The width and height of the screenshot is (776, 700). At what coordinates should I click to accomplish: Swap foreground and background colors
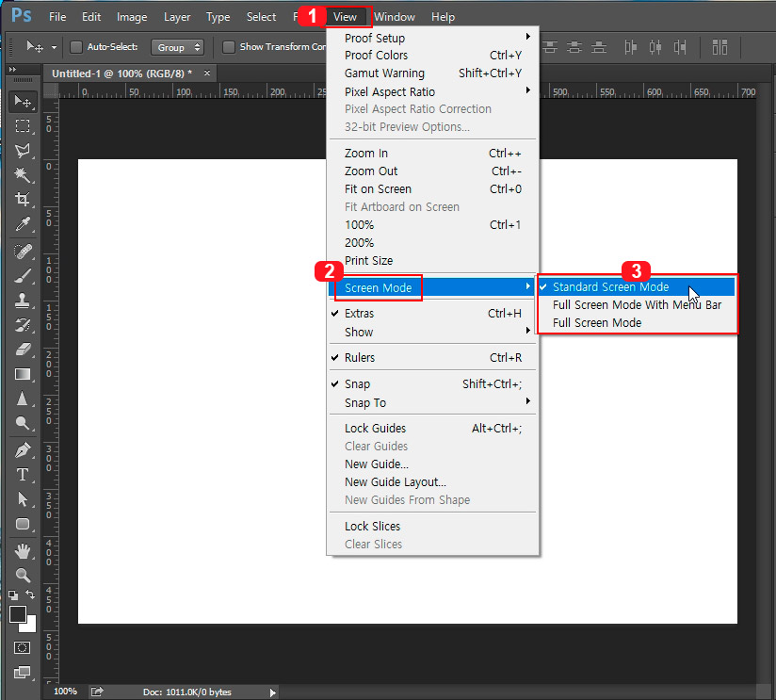[30, 594]
